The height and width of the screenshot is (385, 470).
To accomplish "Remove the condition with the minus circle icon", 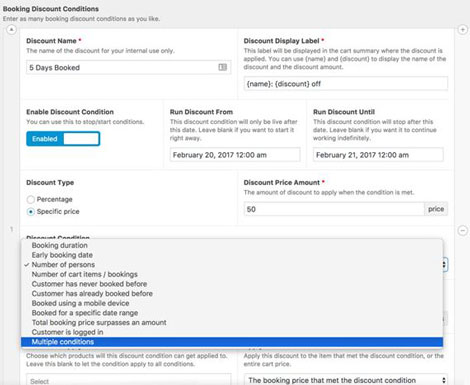I will pyautogui.click(x=462, y=231).
